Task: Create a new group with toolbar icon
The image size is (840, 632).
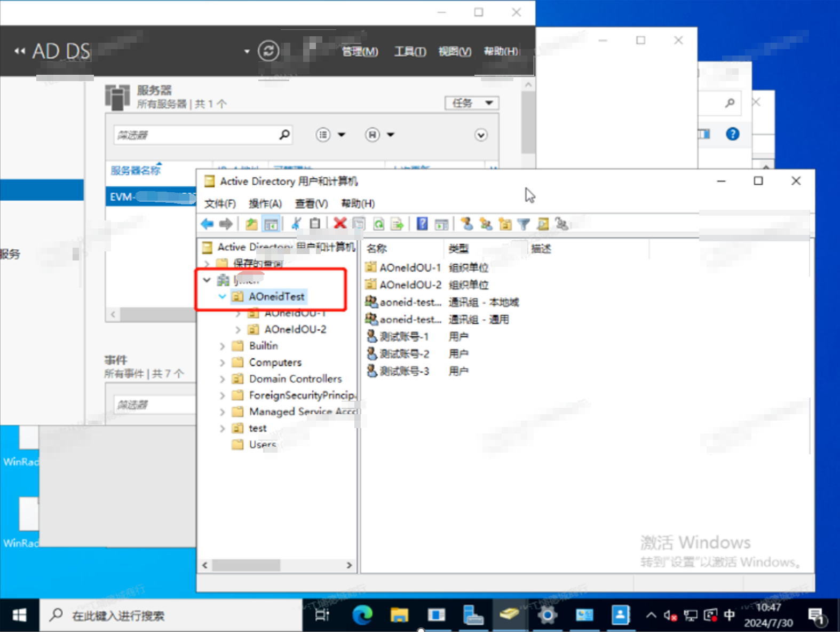Action: coord(486,224)
